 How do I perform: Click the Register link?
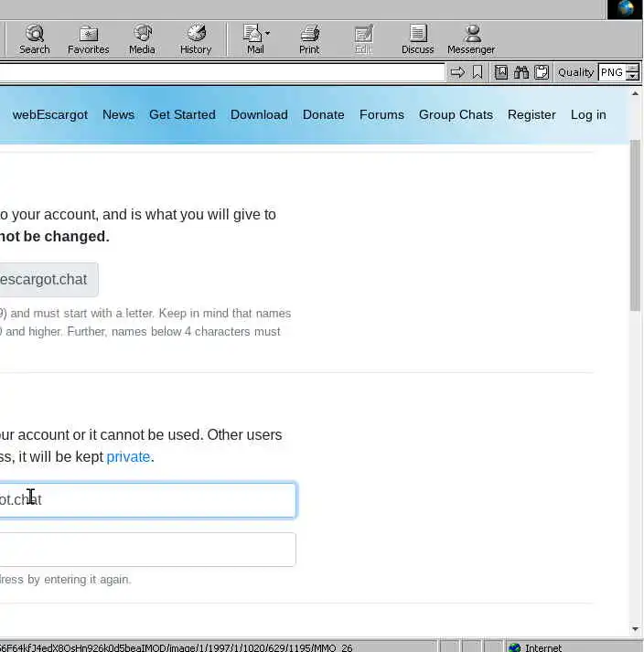(531, 115)
